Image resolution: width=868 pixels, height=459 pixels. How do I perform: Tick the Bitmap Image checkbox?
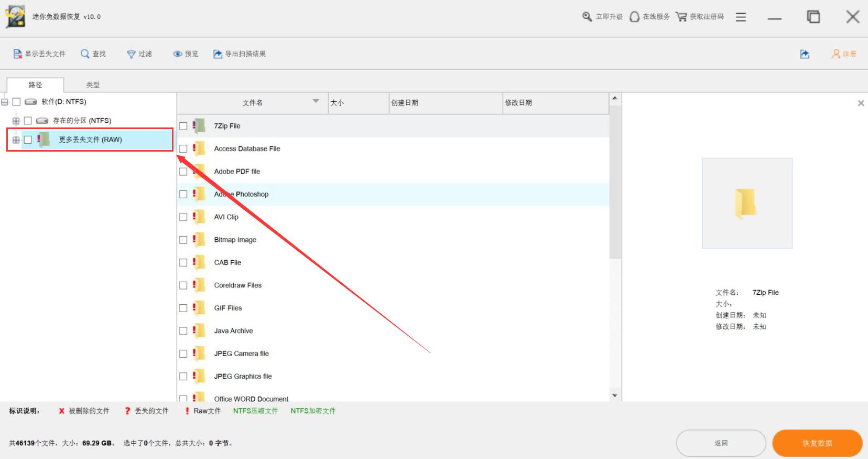click(183, 240)
